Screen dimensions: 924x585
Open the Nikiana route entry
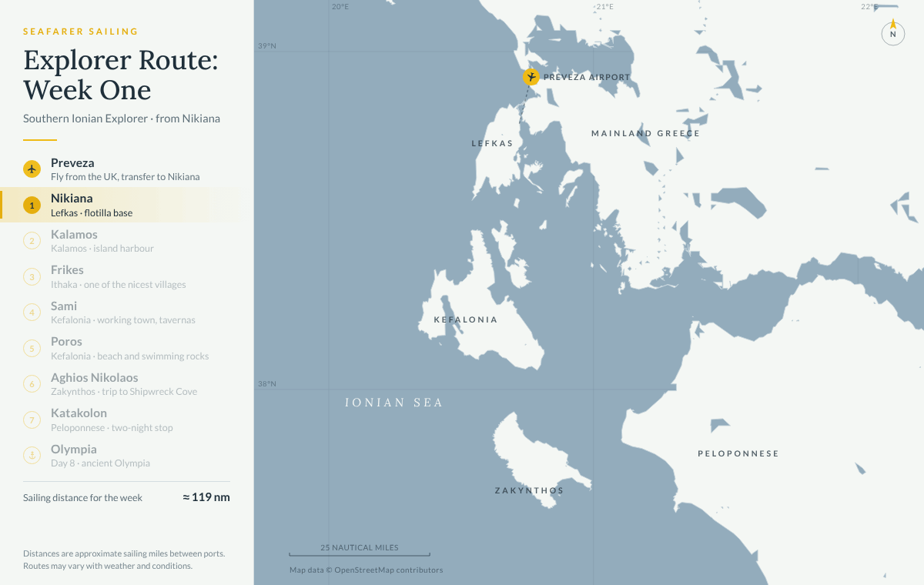tap(126, 205)
